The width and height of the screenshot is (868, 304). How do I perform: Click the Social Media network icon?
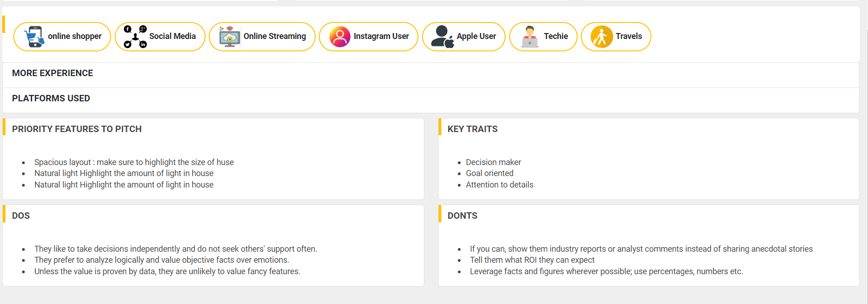(135, 37)
